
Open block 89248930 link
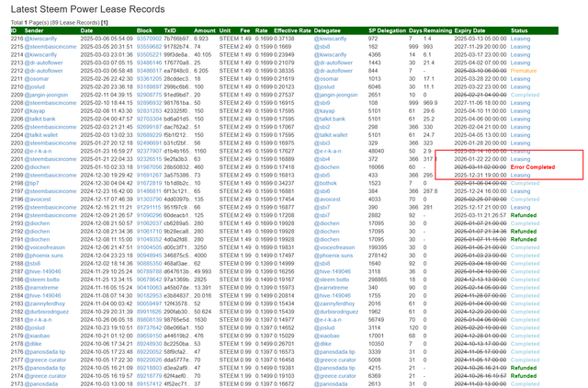pyautogui.click(x=149, y=344)
